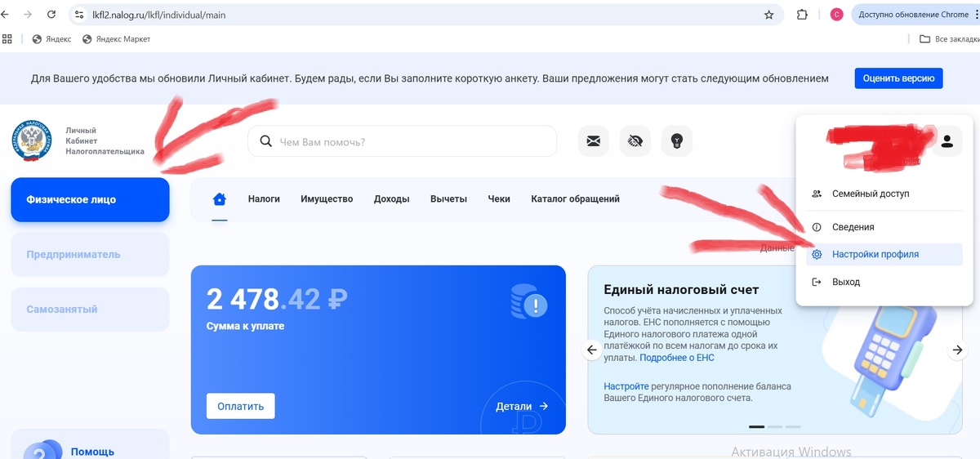980x459 pixels.
Task: Toggle hidden data with crossed-eye icon
Action: pos(635,141)
